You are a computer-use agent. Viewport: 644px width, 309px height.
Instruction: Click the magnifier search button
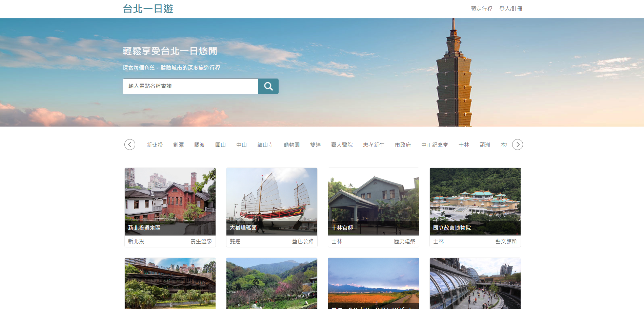[268, 86]
